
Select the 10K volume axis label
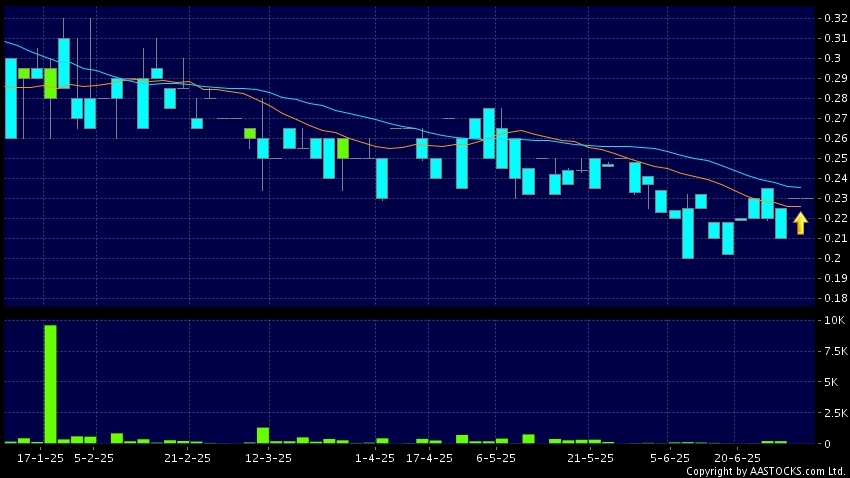tap(834, 320)
